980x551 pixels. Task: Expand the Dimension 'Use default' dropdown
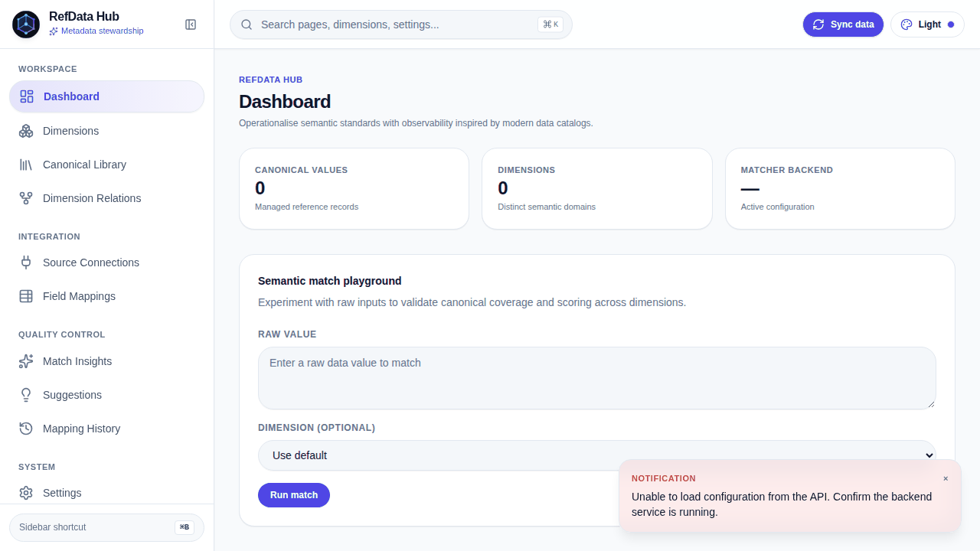(x=597, y=455)
